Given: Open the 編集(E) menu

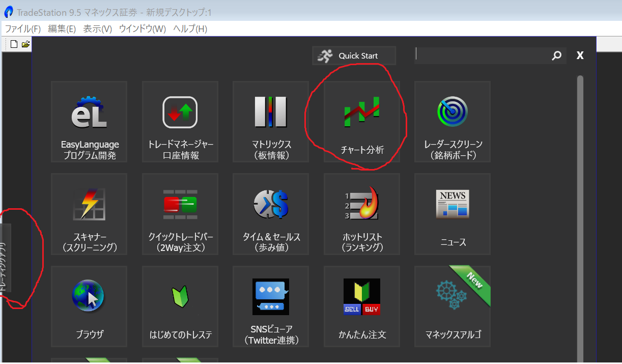Looking at the screenshot, I should click(62, 29).
